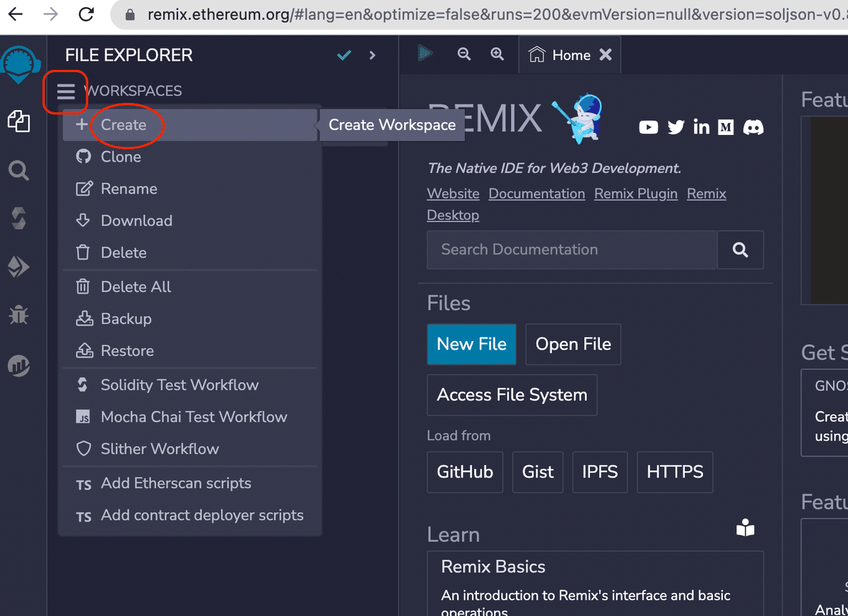Click the documentation search magnifier button
Viewport: 848px width, 616px height.
pyautogui.click(x=741, y=249)
